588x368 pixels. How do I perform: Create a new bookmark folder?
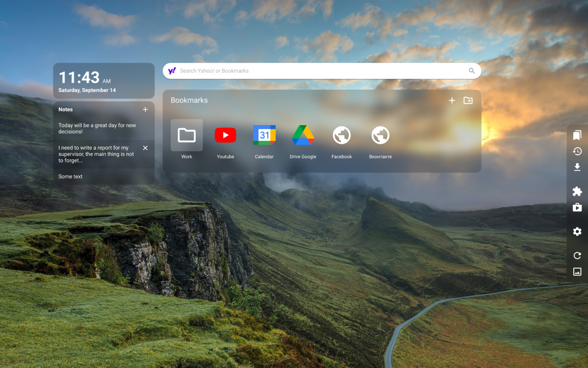pos(468,100)
